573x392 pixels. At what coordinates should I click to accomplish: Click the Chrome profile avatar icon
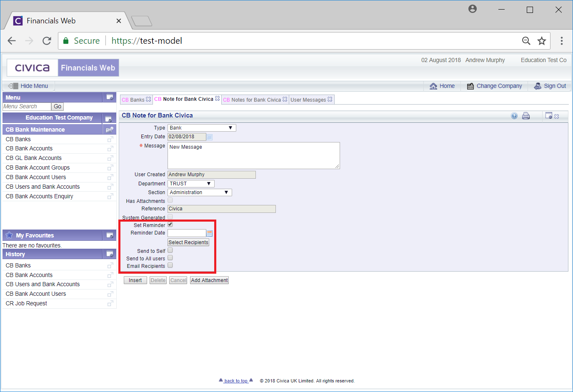coord(473,9)
